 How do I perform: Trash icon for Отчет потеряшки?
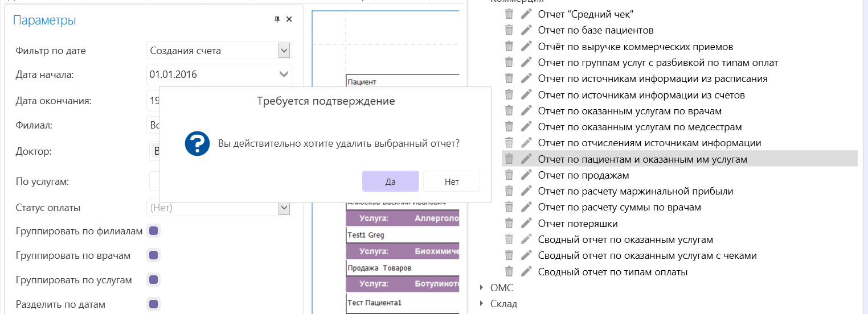click(509, 224)
